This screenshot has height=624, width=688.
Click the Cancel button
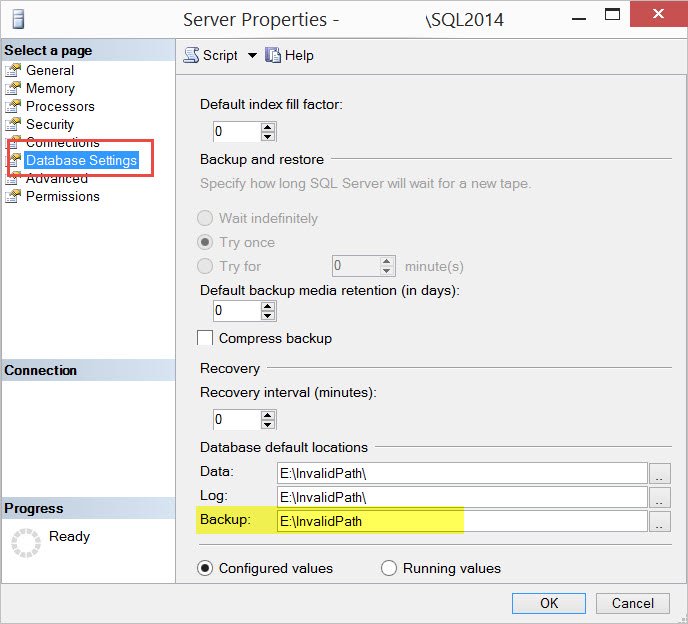633,603
